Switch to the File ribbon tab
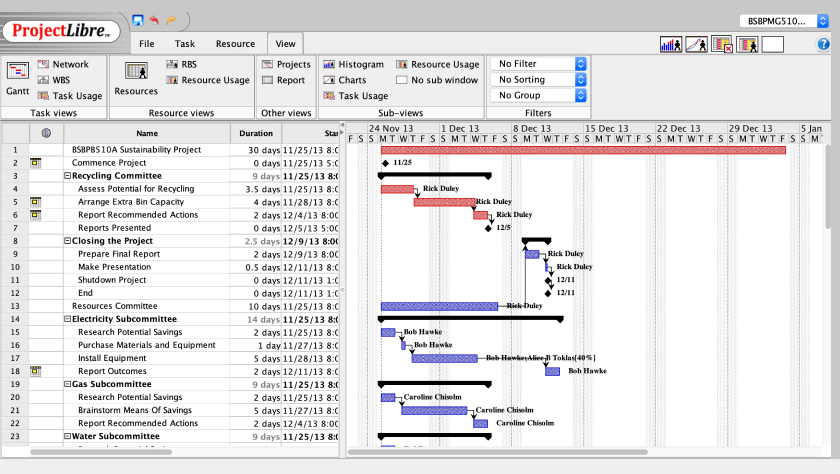840x474 pixels. [146, 44]
